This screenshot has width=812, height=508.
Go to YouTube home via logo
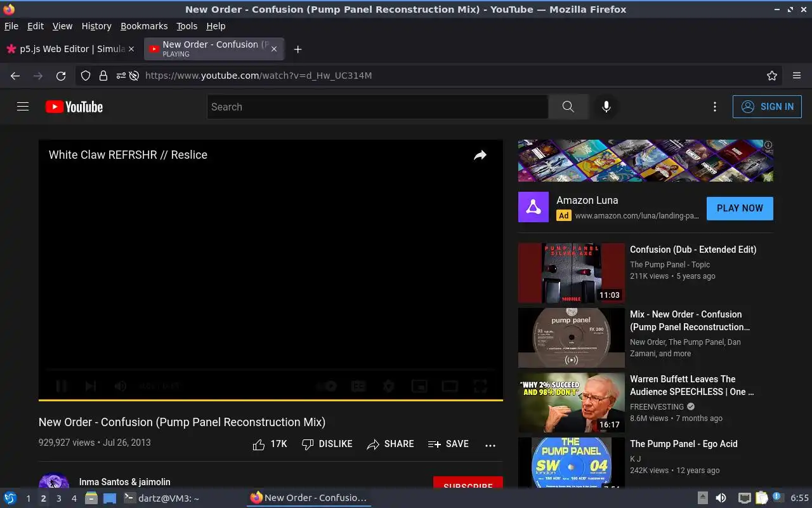tap(74, 107)
